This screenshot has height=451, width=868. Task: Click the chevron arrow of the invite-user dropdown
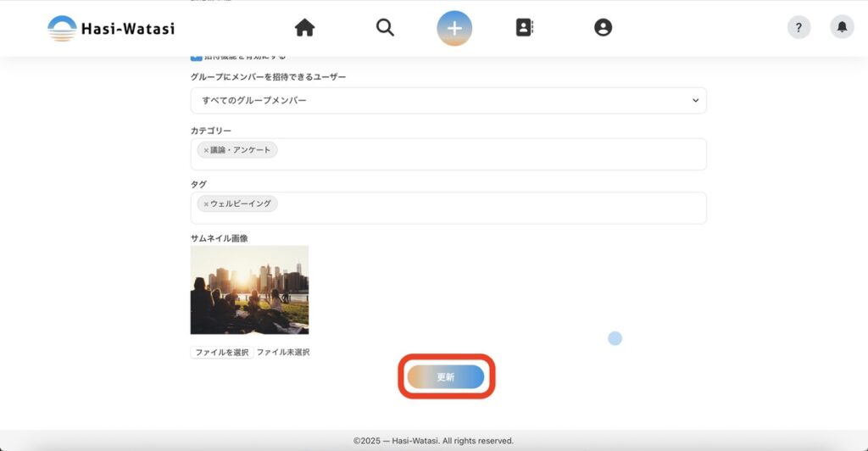pyautogui.click(x=695, y=100)
